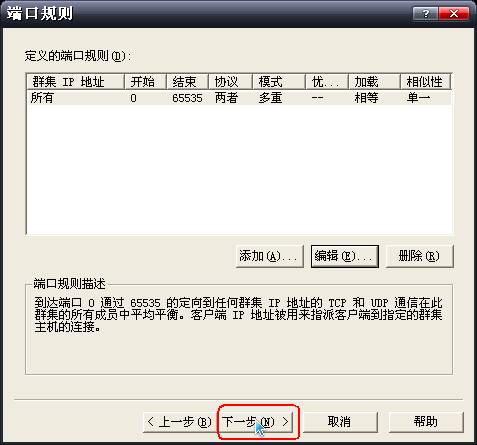
Task: Sort by 开始 column header
Action: [145, 82]
